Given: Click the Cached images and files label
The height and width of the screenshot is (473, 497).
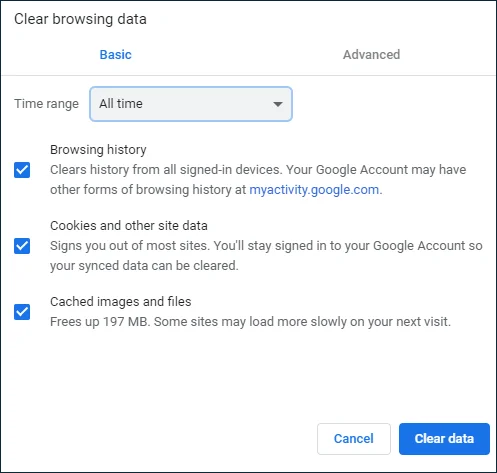Looking at the screenshot, I should [121, 302].
